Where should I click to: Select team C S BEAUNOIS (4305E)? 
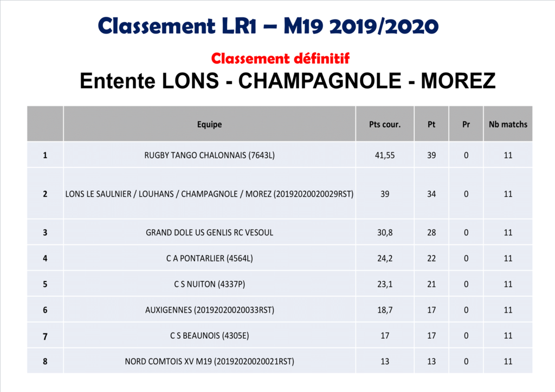tap(209, 336)
